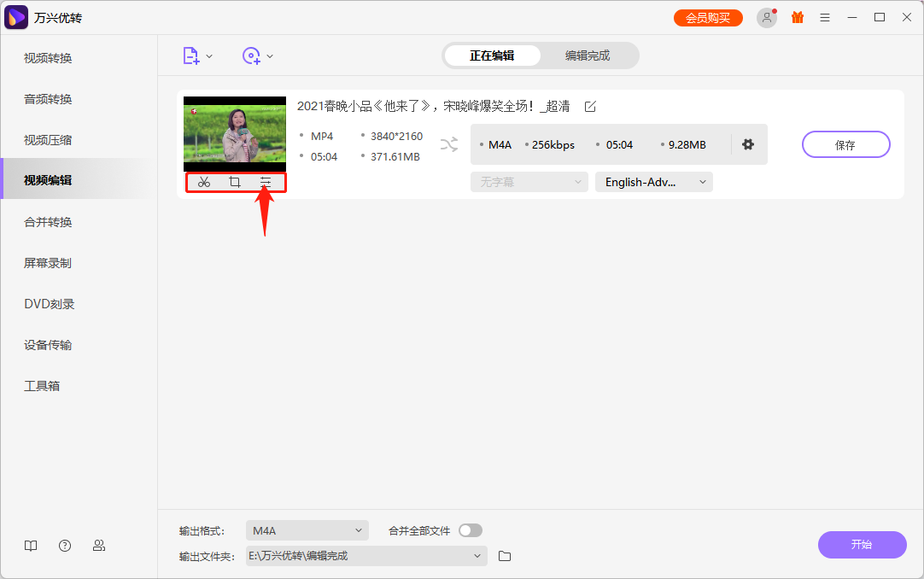Select 屏幕录制 in sidebar
Image resolution: width=924 pixels, height=579 pixels.
[x=48, y=263]
